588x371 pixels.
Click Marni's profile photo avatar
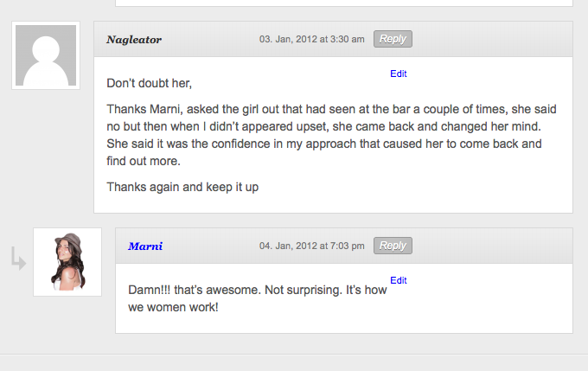pyautogui.click(x=67, y=262)
